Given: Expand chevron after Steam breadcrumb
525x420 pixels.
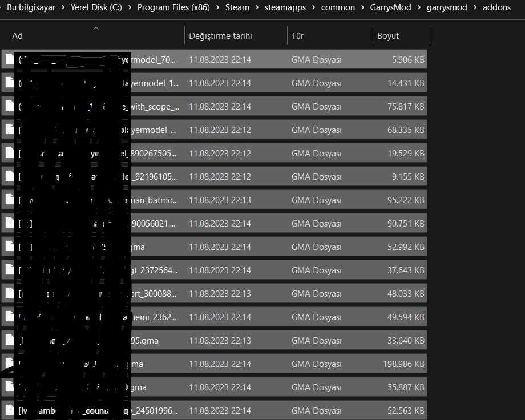Looking at the screenshot, I should [257, 7].
